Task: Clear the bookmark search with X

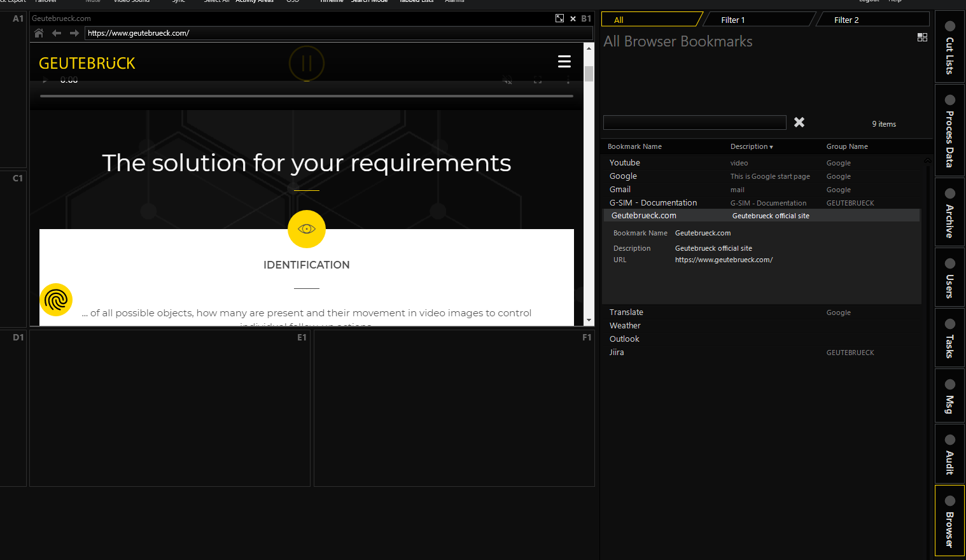Action: click(x=799, y=122)
